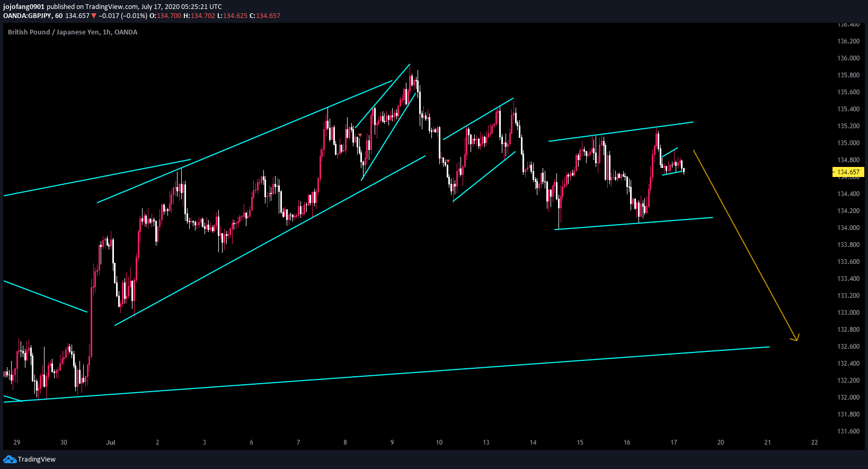The height and width of the screenshot is (469, 868).
Task: Click price axis label 132.600
Action: tap(848, 347)
